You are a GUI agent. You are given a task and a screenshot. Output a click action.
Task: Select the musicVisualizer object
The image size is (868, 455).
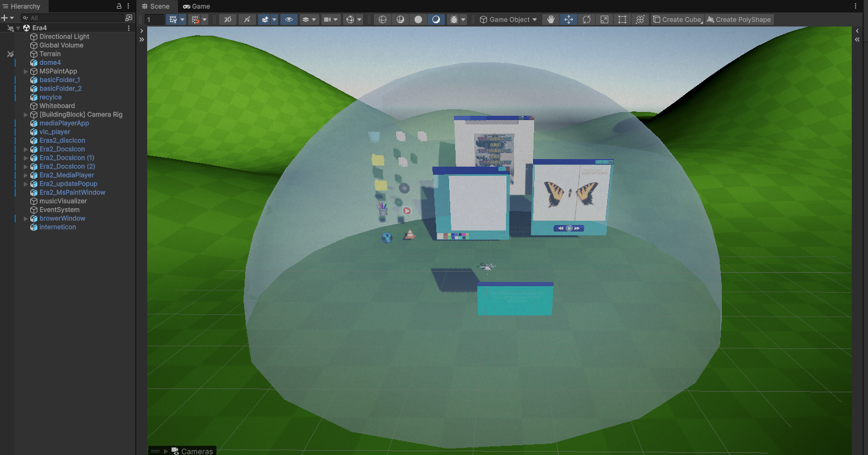tap(63, 201)
